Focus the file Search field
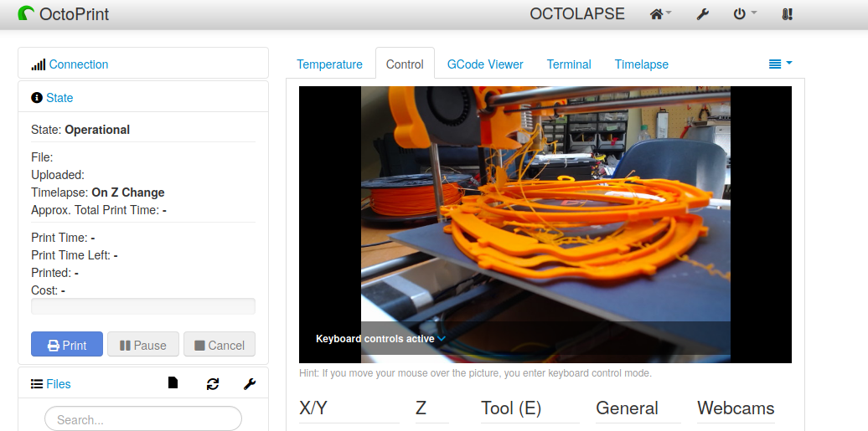 click(x=143, y=419)
